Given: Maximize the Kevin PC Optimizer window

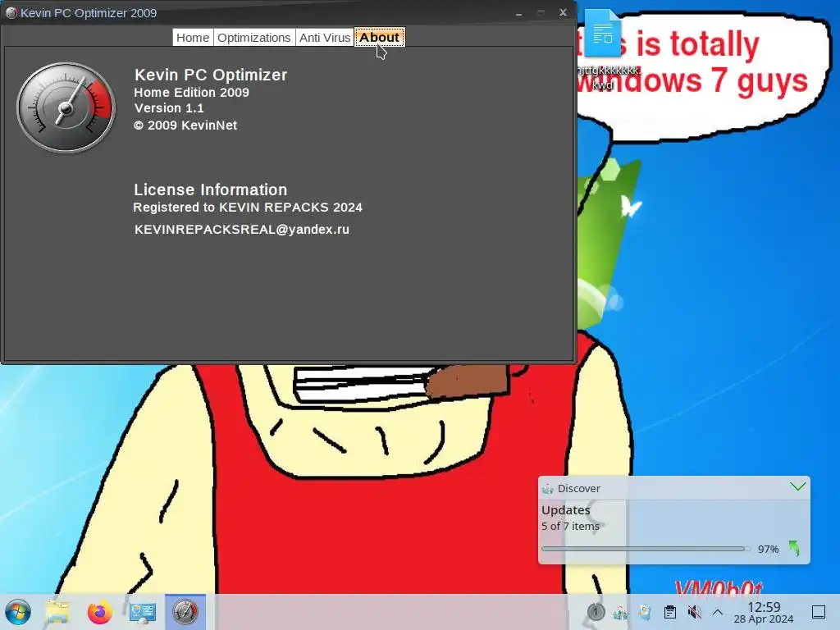Looking at the screenshot, I should 541,13.
